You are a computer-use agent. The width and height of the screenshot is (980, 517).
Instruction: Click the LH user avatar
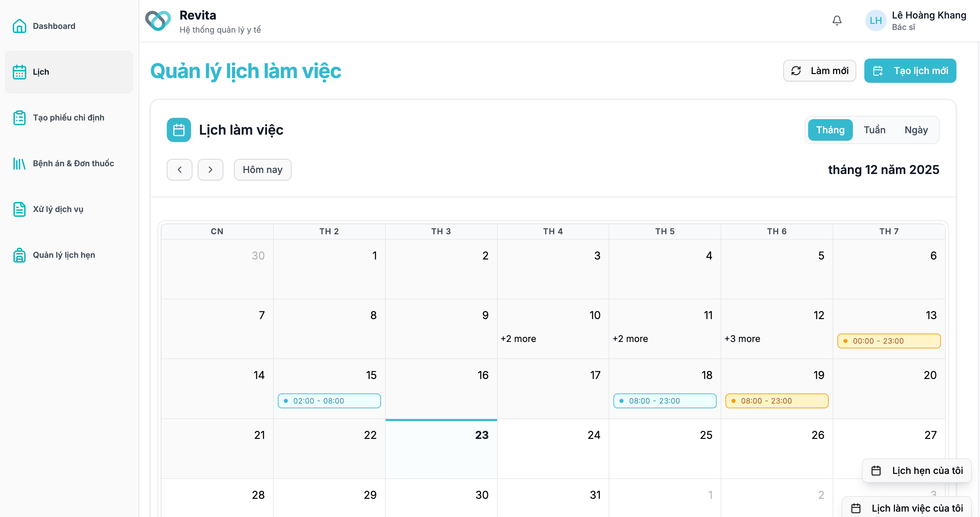(x=876, y=21)
